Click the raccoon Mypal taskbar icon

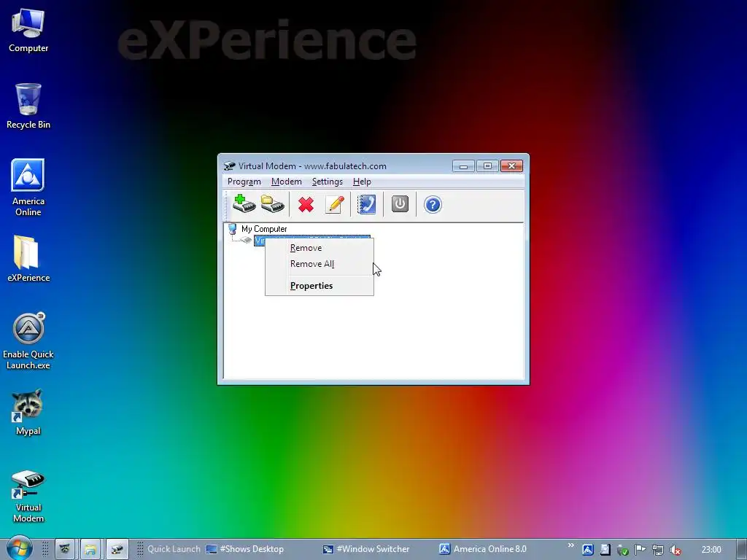pyautogui.click(x=64, y=549)
